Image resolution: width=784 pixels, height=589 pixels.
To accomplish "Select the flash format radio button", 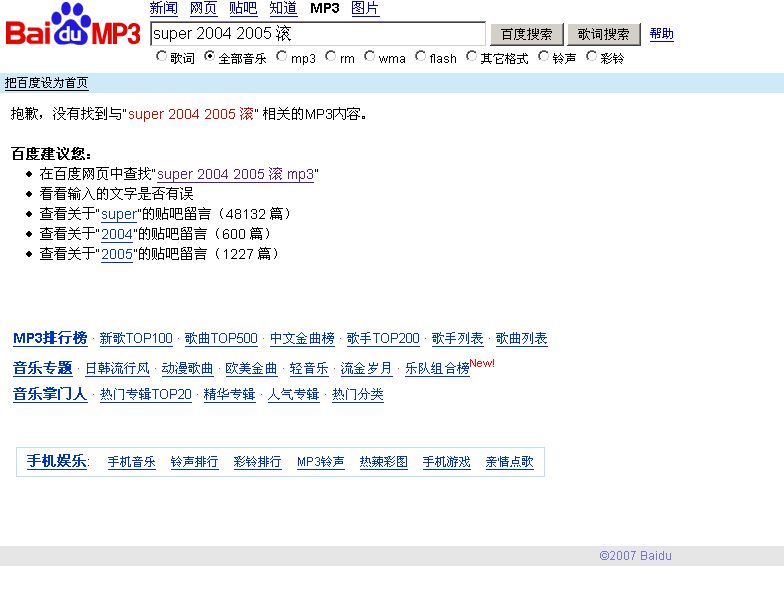I will coord(420,56).
